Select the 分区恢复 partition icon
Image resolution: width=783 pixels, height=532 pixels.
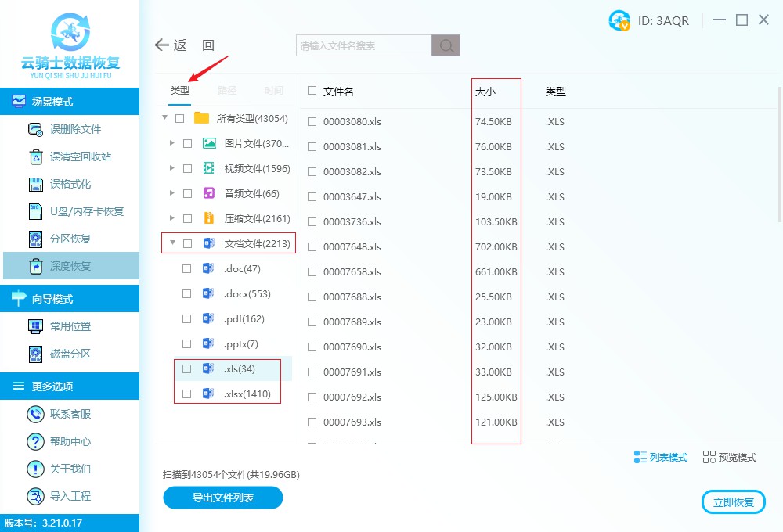click(x=35, y=239)
